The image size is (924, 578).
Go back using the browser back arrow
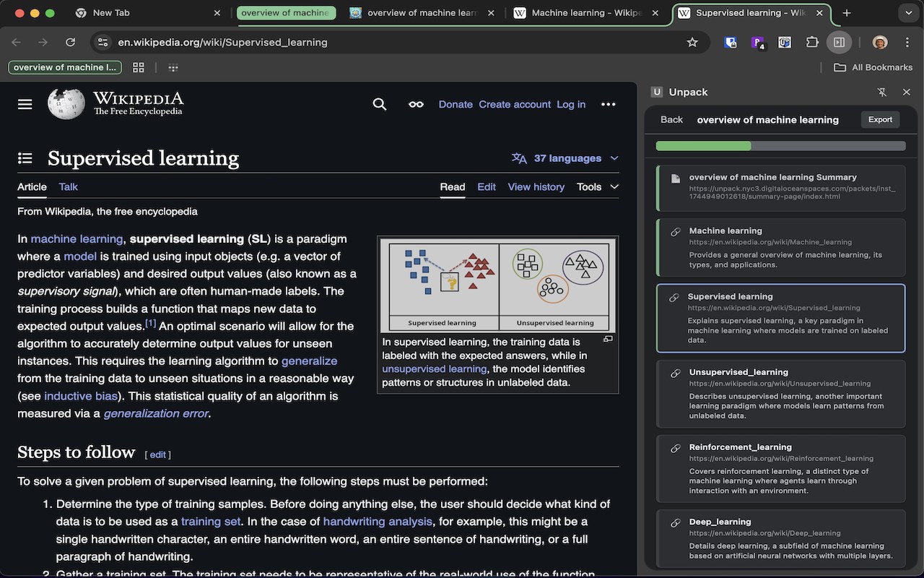pos(17,42)
